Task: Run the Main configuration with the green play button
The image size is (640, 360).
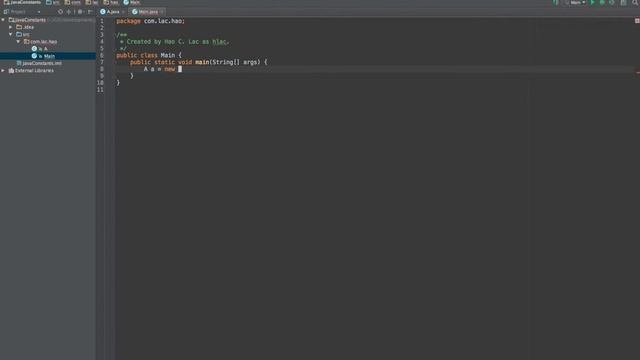Action: [593, 2]
